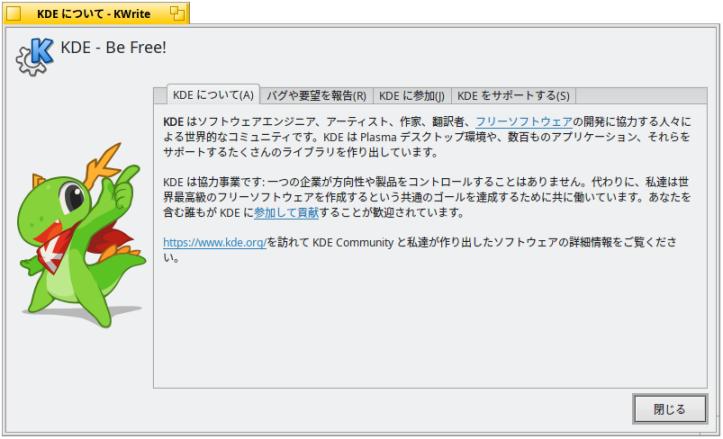Click the 'KDE は協力事業です' paragraph text
Screen dimensions: 723x439
[427, 197]
